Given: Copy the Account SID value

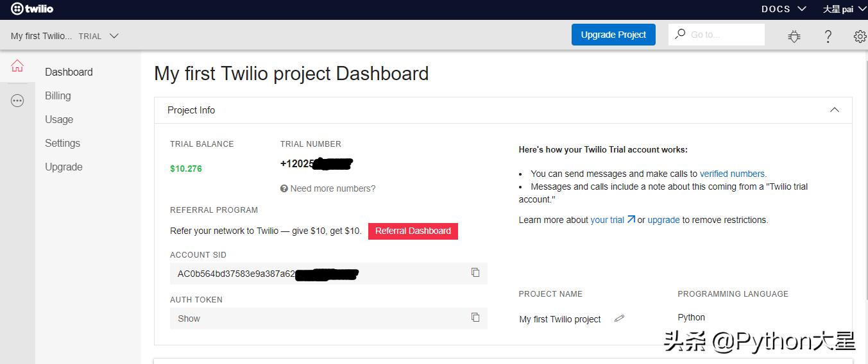Looking at the screenshot, I should point(475,272).
